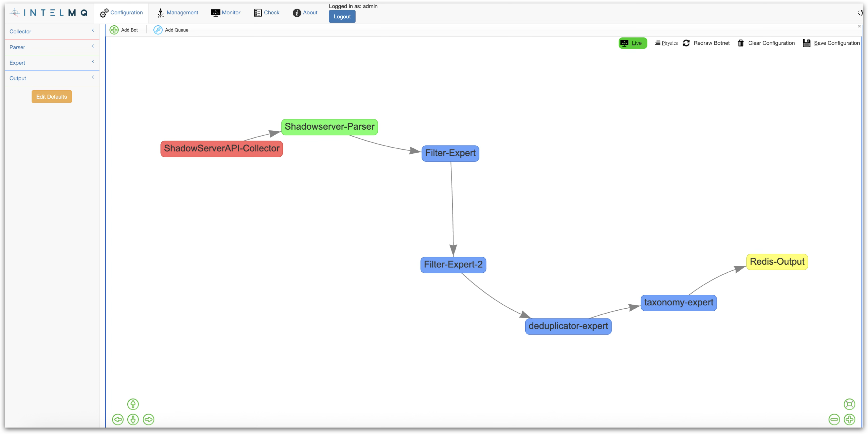
Task: Click the Add Bot plus icon
Action: pos(114,30)
